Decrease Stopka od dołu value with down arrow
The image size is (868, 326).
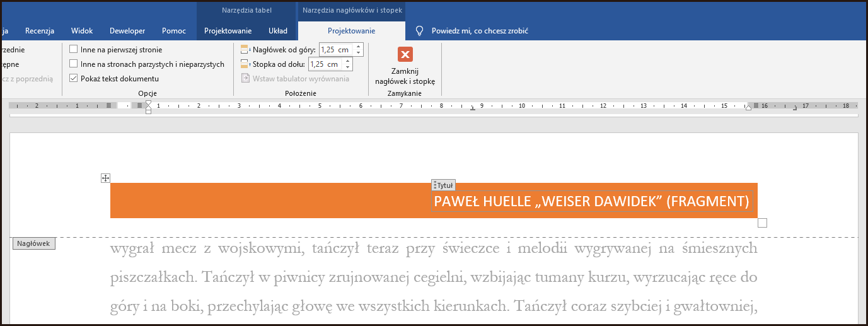point(347,67)
